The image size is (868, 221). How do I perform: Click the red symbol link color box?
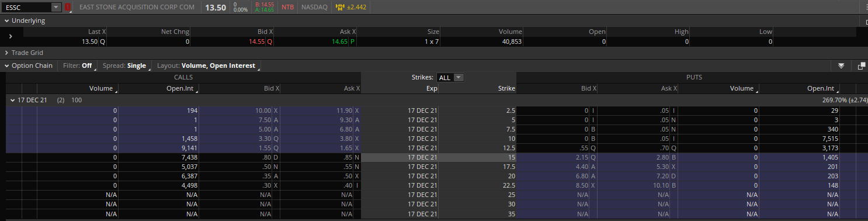(x=68, y=8)
